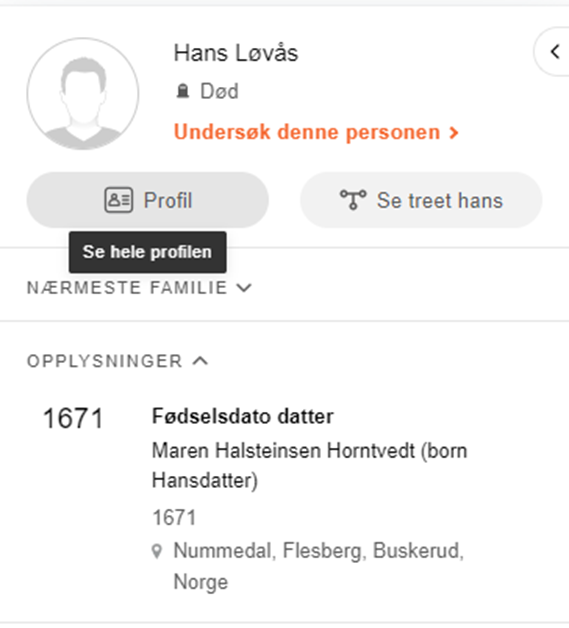Click the family tree icon beside Se treet hans
The width and height of the screenshot is (569, 628).
tap(353, 199)
